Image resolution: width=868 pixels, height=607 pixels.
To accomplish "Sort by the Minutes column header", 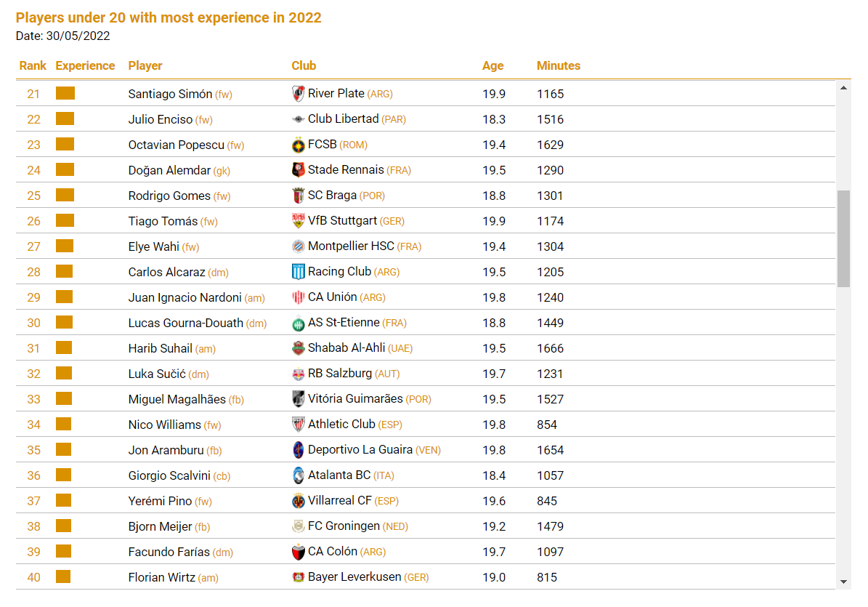I will (x=558, y=66).
